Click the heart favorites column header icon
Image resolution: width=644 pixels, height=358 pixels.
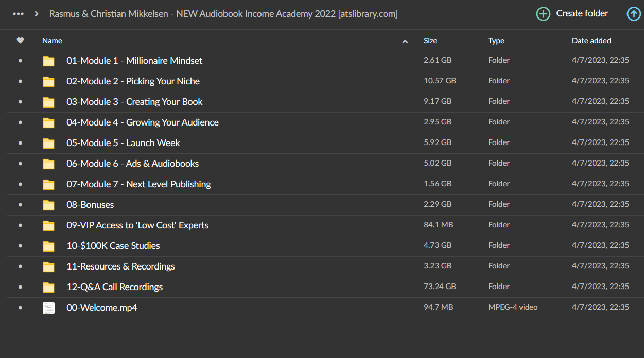20,40
